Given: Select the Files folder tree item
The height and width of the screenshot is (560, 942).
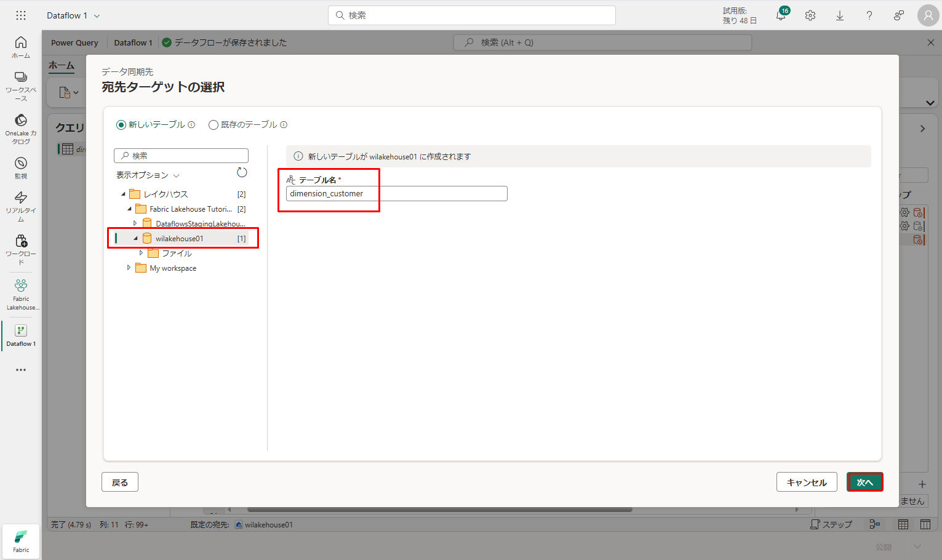Looking at the screenshot, I should [177, 254].
